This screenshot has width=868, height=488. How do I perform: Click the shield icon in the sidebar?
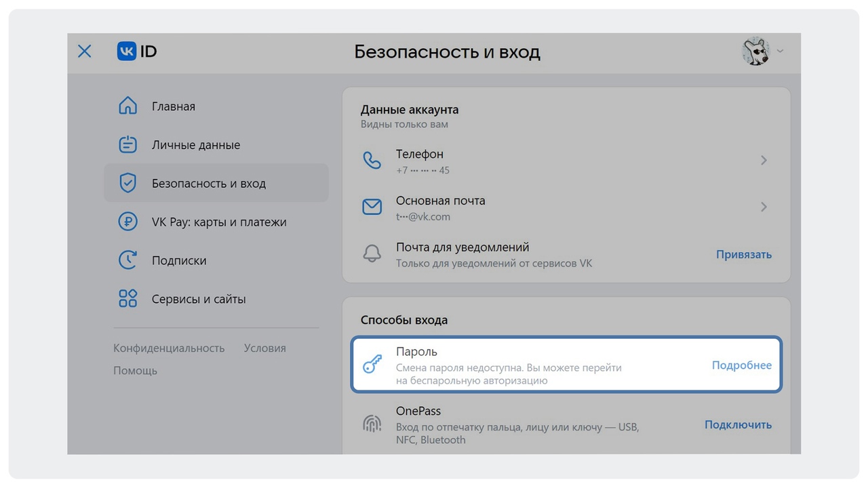pos(127,183)
